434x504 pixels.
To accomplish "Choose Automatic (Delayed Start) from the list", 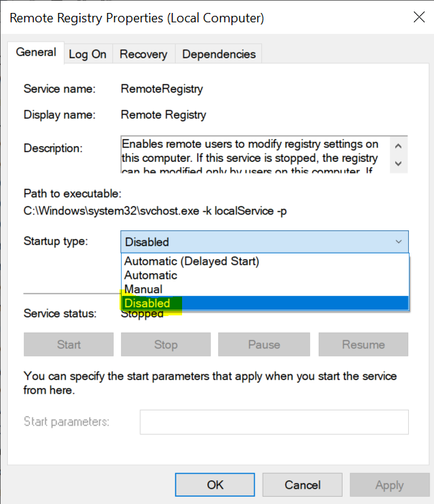I will pyautogui.click(x=191, y=261).
